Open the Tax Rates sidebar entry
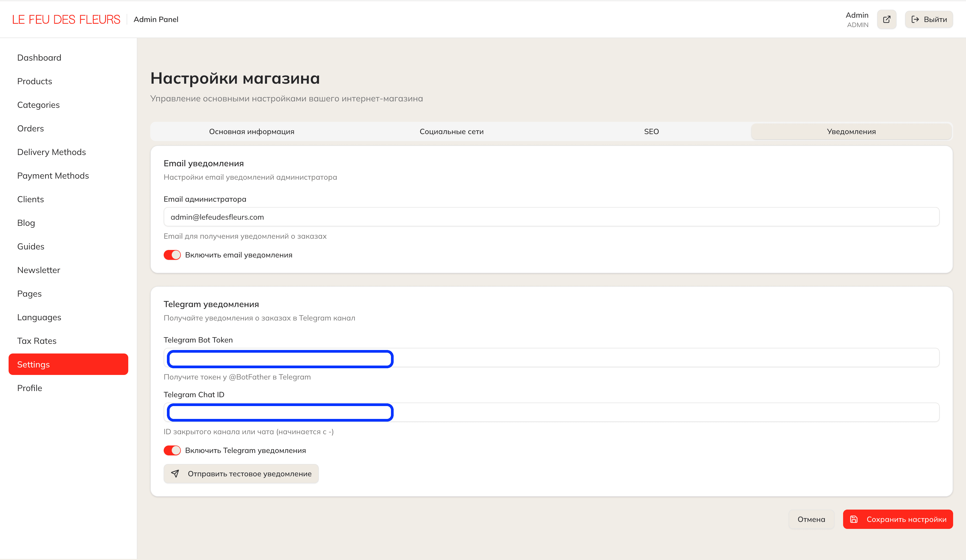Image resolution: width=966 pixels, height=560 pixels. pos(37,341)
